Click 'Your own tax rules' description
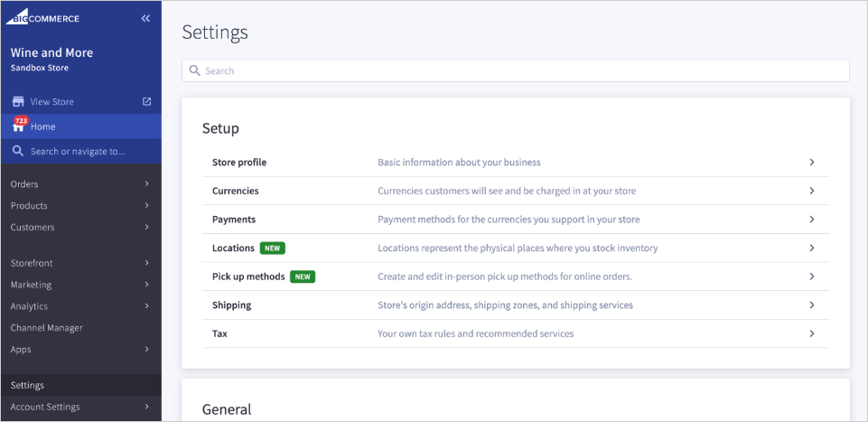The width and height of the screenshot is (868, 422). coord(475,334)
